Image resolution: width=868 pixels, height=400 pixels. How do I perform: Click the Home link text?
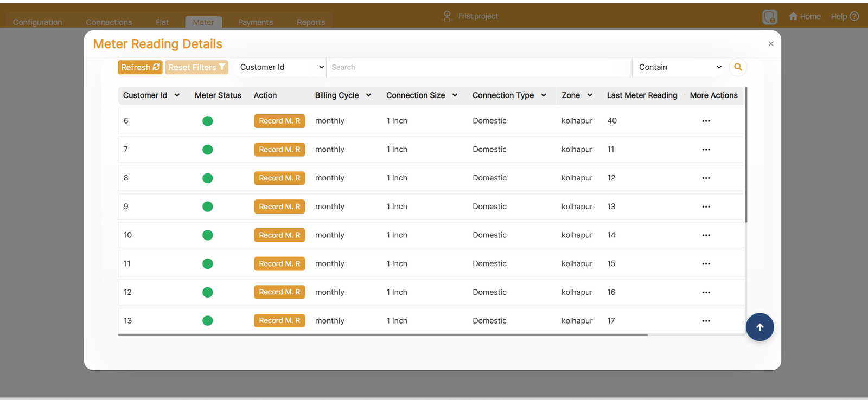(810, 16)
